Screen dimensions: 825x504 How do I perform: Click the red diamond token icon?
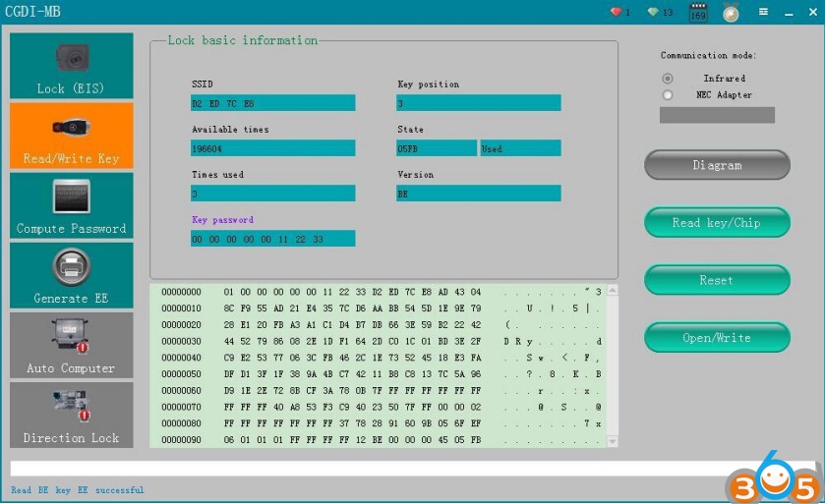coord(617,12)
